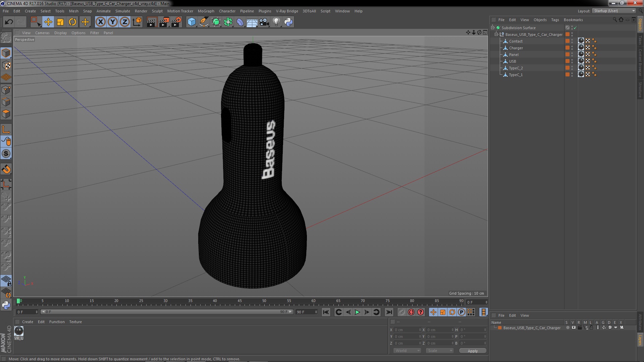644x362 pixels.
Task: Toggle coordinate system icon
Action: (137, 22)
